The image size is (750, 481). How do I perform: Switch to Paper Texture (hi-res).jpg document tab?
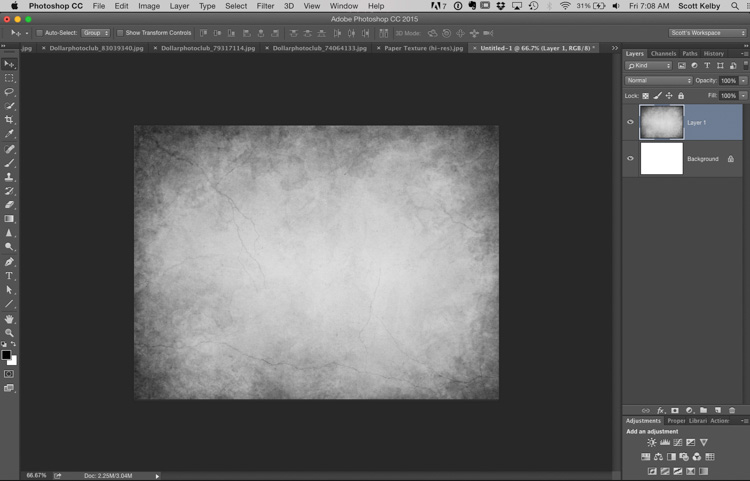(x=423, y=47)
